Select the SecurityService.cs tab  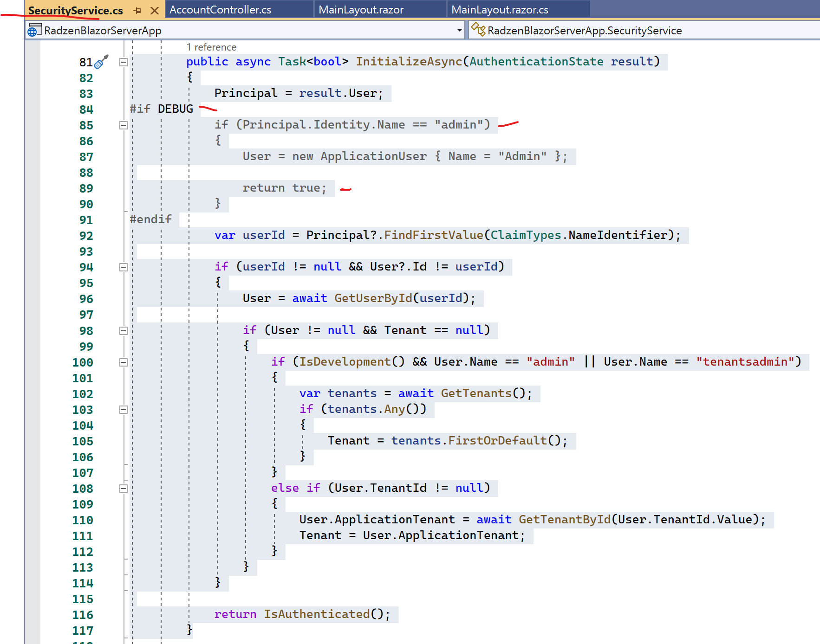pyautogui.click(x=76, y=10)
